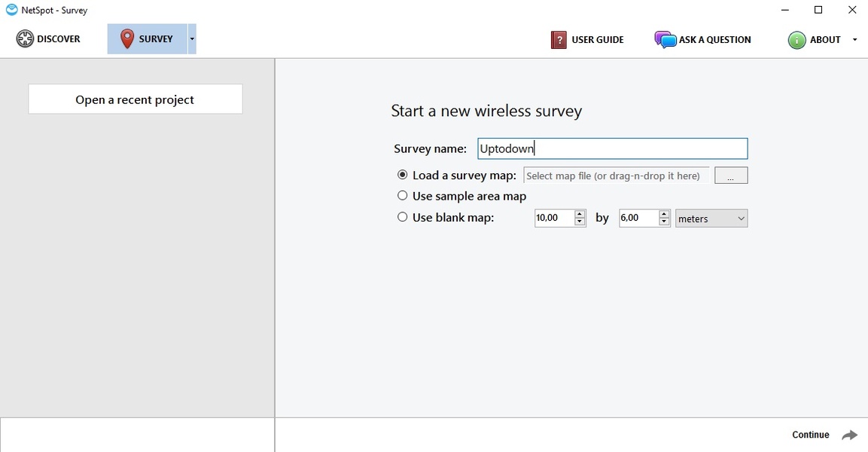Open the User Guide book icon
Viewport: 868px width, 452px height.
(x=559, y=40)
